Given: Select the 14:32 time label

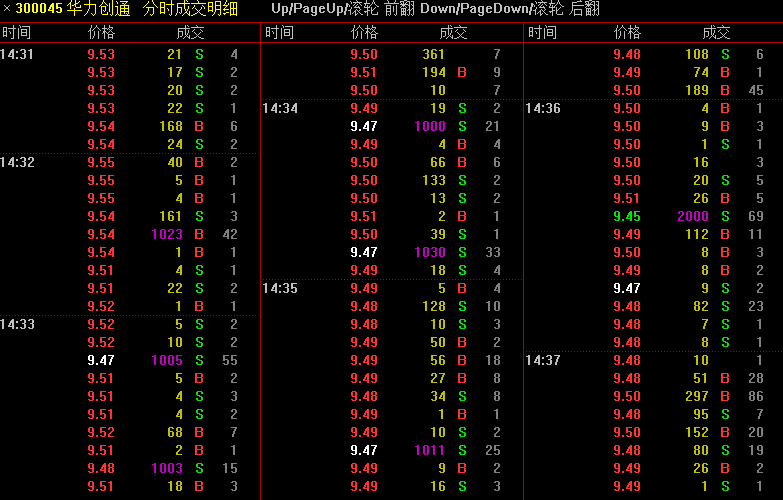Looking at the screenshot, I should 17,162.
